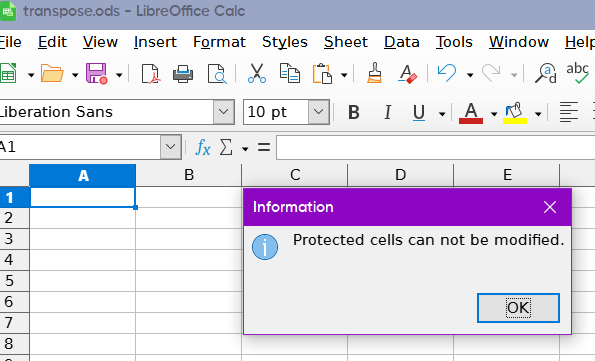The width and height of the screenshot is (595, 361).
Task: Align text left
Action: click(x=569, y=112)
